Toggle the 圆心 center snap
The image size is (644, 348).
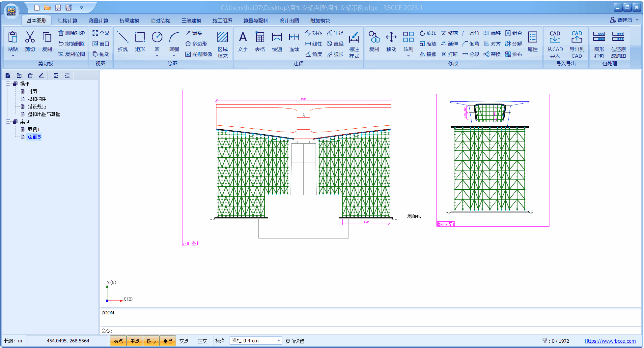click(151, 341)
